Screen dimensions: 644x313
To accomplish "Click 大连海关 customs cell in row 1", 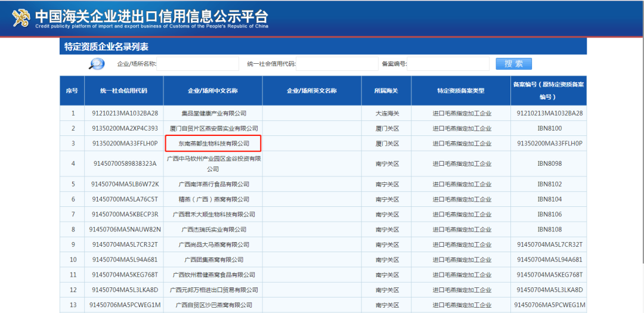I will click(x=386, y=113).
